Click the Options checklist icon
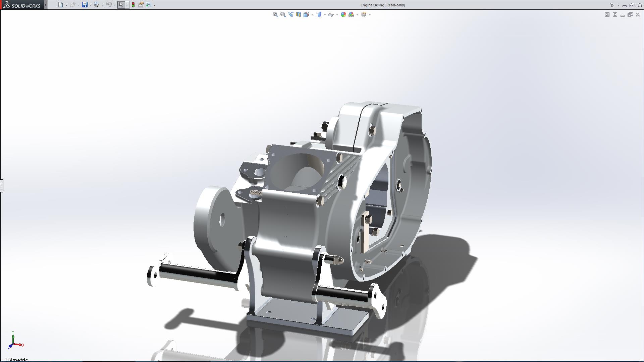644x362 pixels. pos(149,5)
